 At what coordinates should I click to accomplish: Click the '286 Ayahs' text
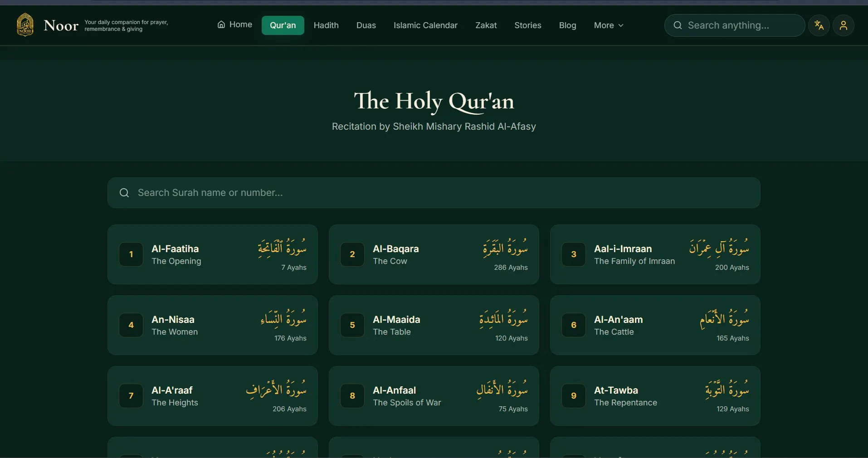[x=511, y=268]
